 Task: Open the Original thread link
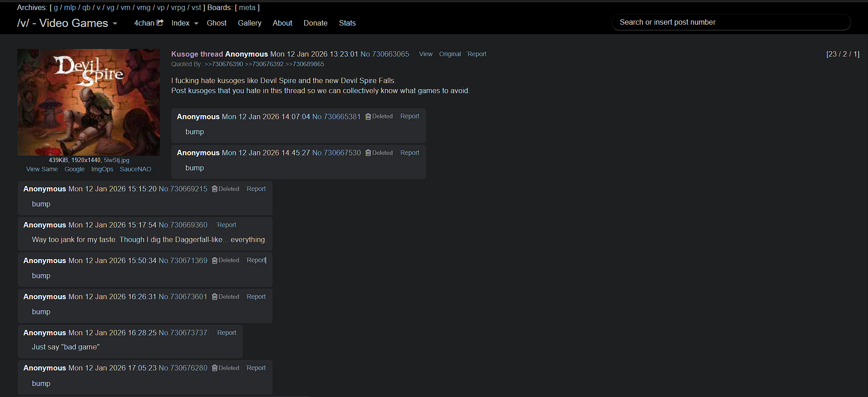pos(450,54)
